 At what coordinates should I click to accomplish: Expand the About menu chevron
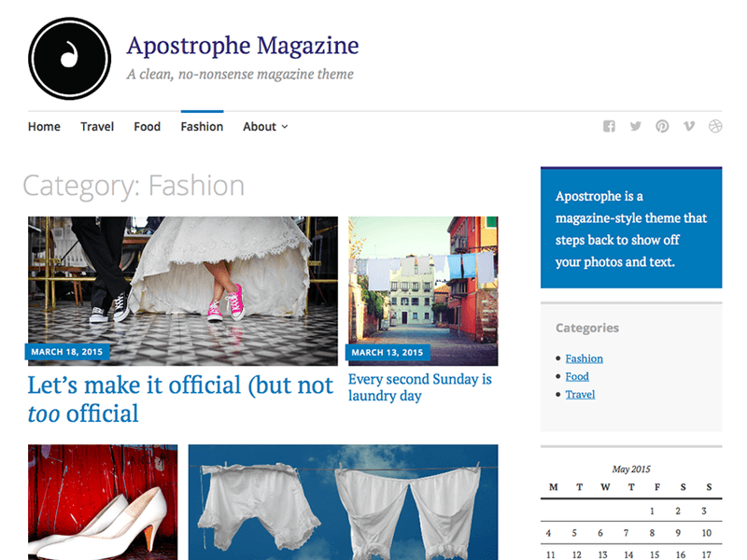tap(283, 127)
